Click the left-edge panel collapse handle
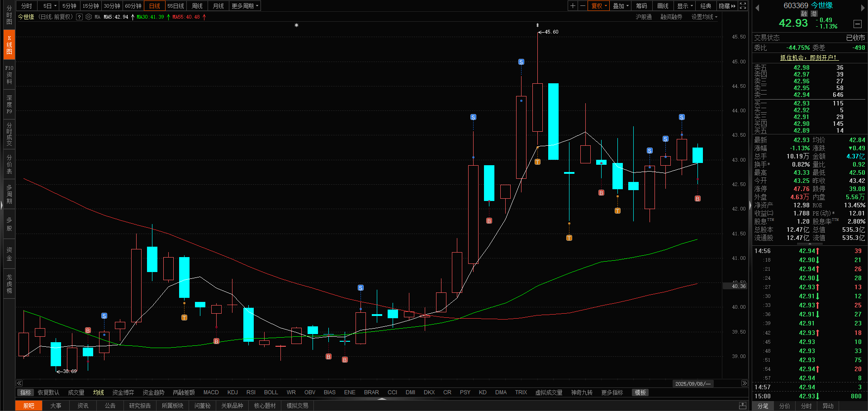 (1, 205)
